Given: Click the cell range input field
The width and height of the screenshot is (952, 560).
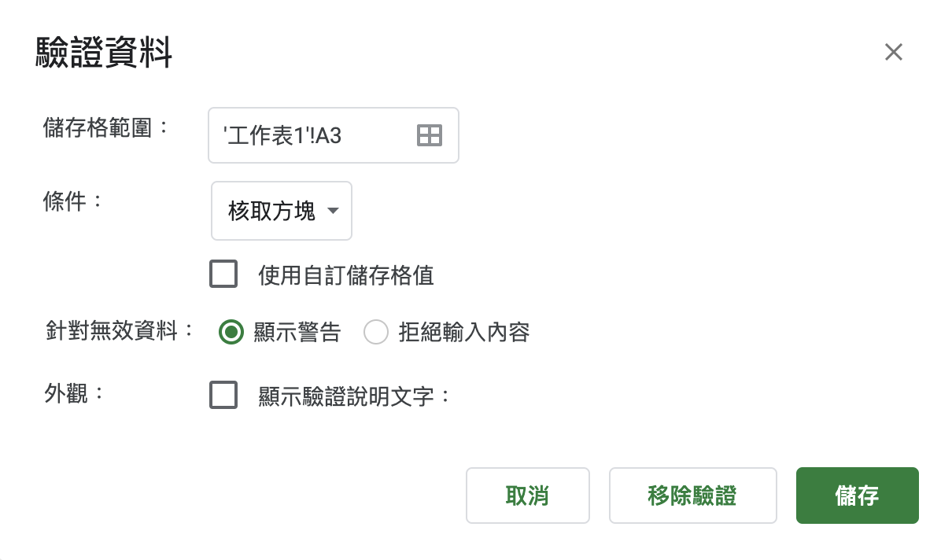Looking at the screenshot, I should 315,135.
